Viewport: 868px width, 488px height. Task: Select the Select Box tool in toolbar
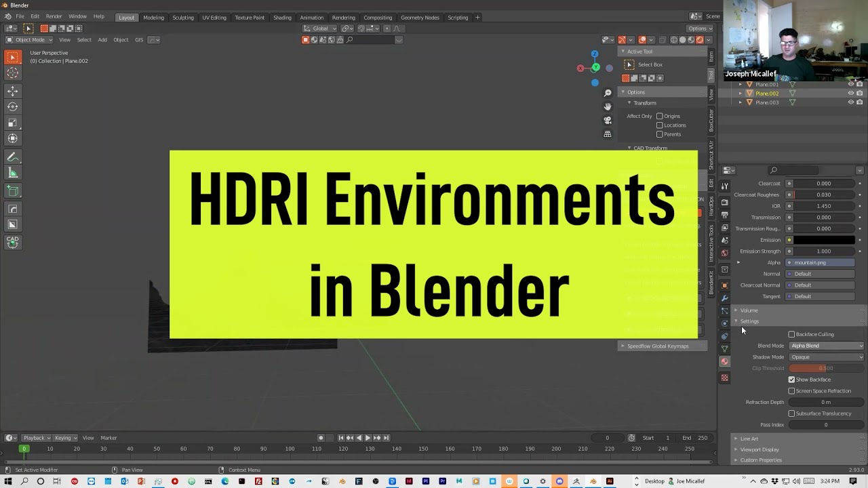click(x=13, y=58)
